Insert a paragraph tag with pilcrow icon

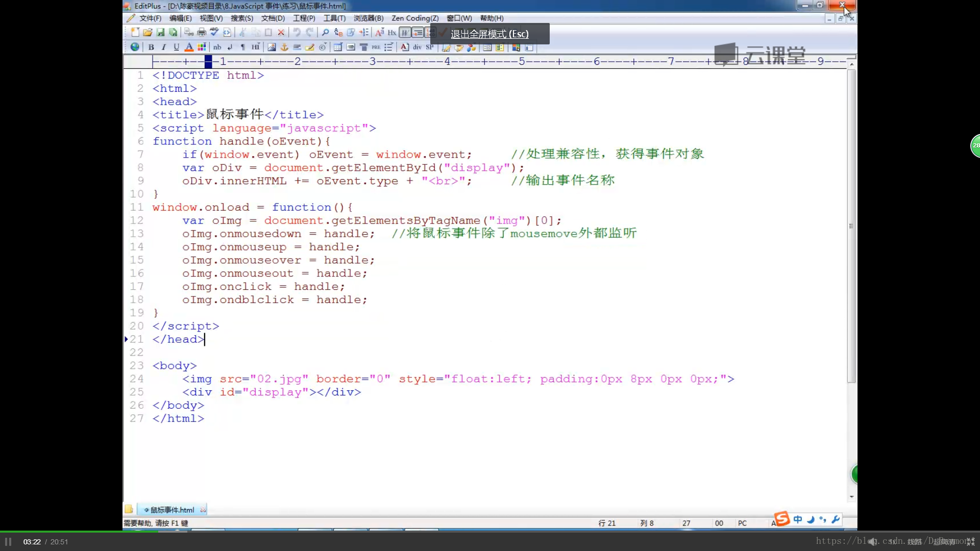(x=242, y=47)
